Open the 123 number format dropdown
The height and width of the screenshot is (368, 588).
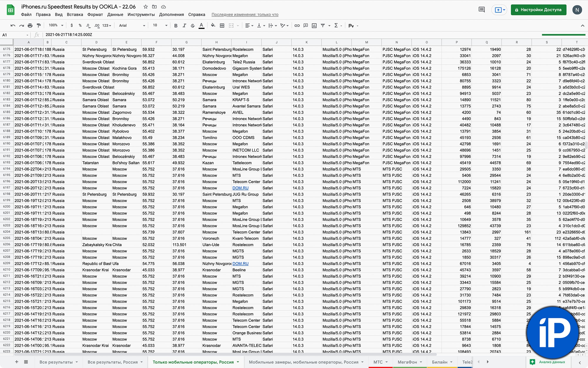tap(106, 26)
